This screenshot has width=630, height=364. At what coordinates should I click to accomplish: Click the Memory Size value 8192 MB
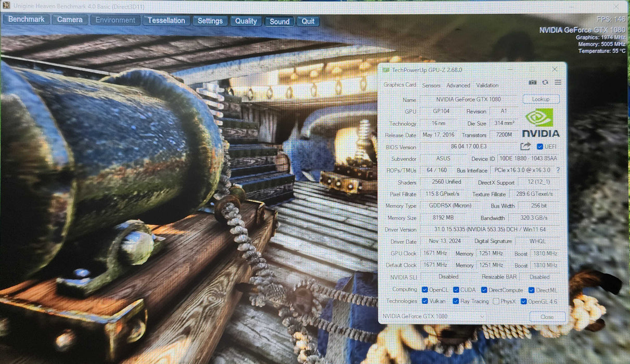coord(443,217)
